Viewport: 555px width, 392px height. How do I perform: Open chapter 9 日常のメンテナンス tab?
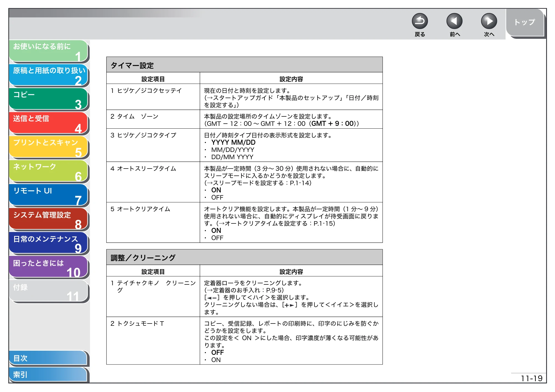(49, 243)
